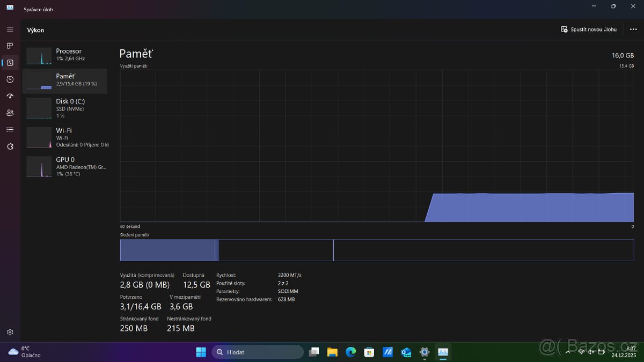The image size is (644, 362).
Task: Open Task Manager settings with the gear icon
Action: point(10,332)
